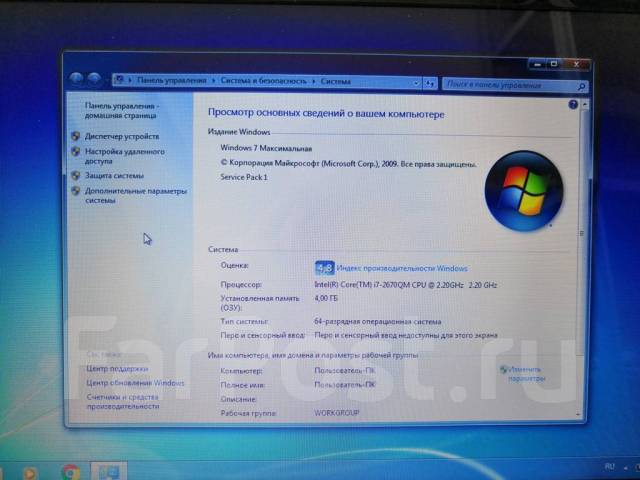Open Центр поддержки link
The image size is (640, 480).
(x=117, y=369)
